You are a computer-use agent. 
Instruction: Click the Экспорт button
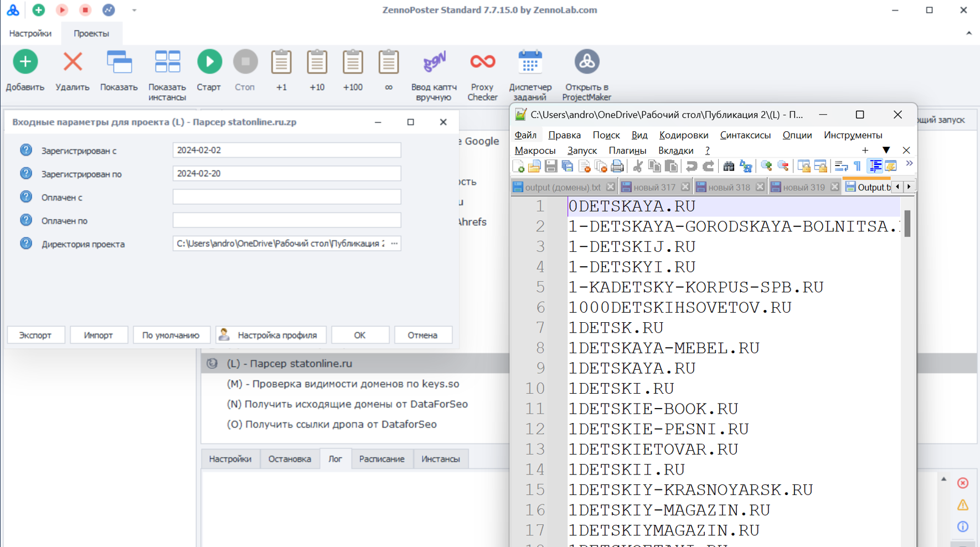click(x=35, y=335)
